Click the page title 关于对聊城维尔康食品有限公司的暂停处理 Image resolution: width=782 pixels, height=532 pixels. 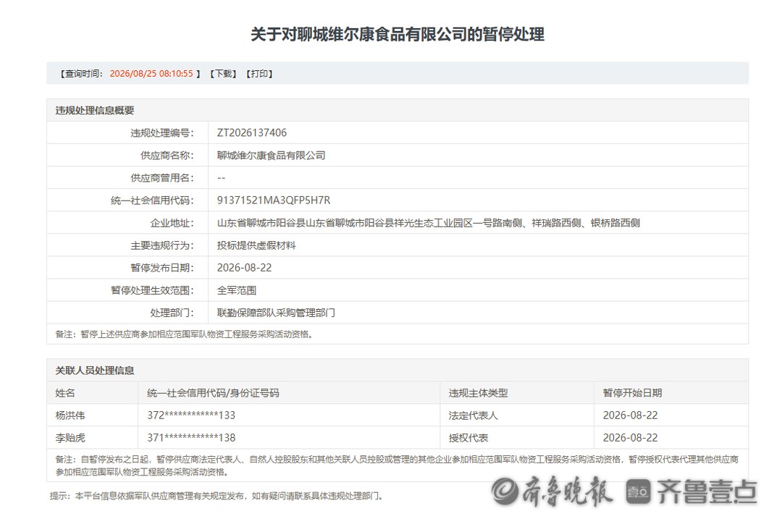(398, 35)
